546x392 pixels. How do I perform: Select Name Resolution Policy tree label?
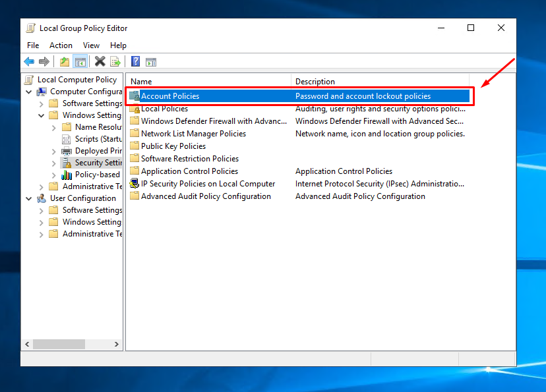(98, 127)
